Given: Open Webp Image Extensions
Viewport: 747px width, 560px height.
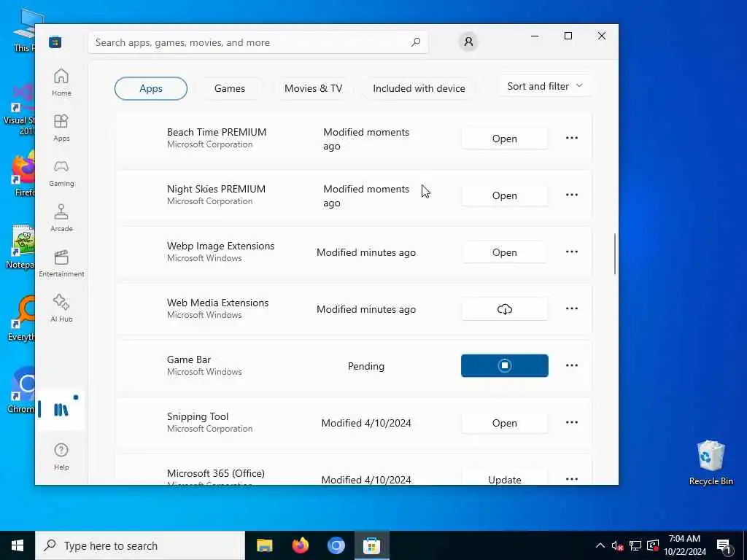Looking at the screenshot, I should pos(505,252).
